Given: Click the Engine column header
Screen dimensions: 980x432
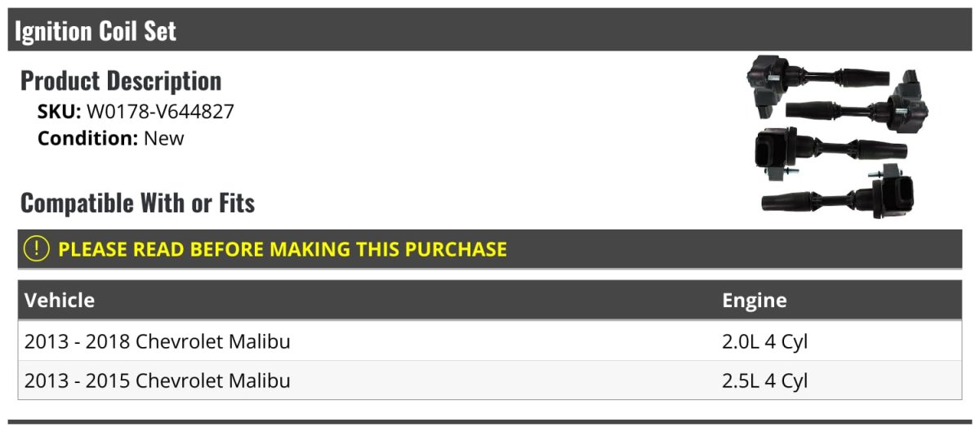Looking at the screenshot, I should point(755,301).
